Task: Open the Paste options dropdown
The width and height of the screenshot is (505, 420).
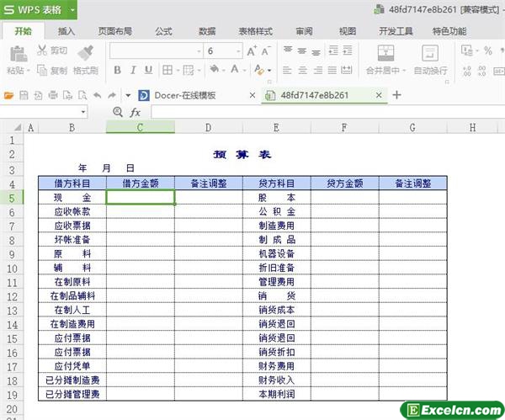Action: pyautogui.click(x=29, y=71)
